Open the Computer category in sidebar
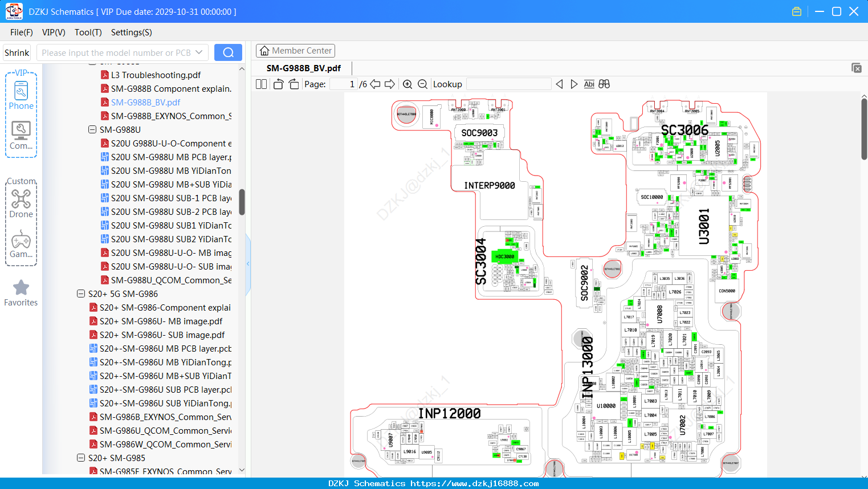Screen dimensions: 868x489 [x=21, y=136]
